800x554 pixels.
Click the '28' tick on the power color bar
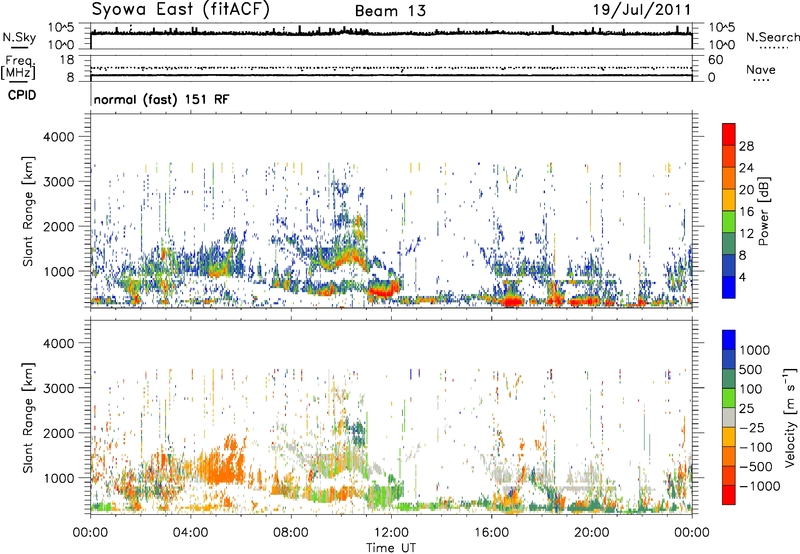point(746,146)
